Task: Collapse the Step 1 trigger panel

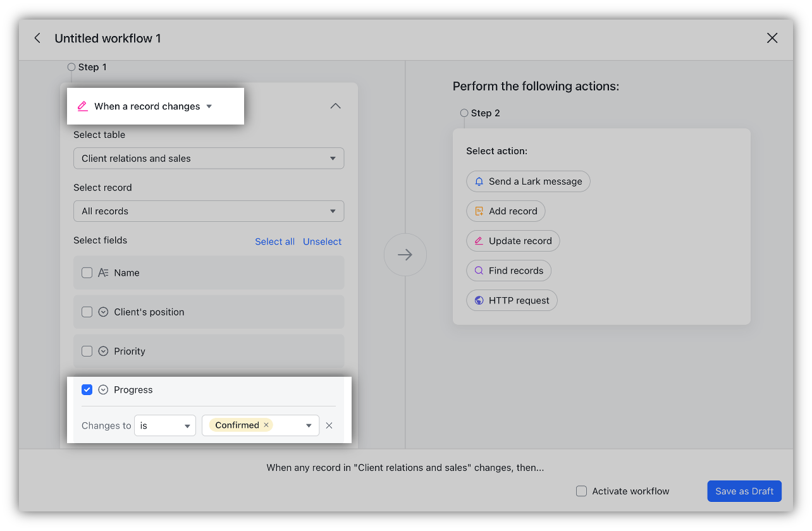Action: (335, 106)
